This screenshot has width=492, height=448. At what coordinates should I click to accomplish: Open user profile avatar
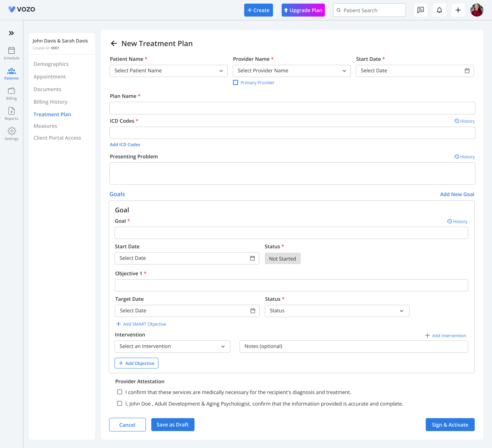477,10
